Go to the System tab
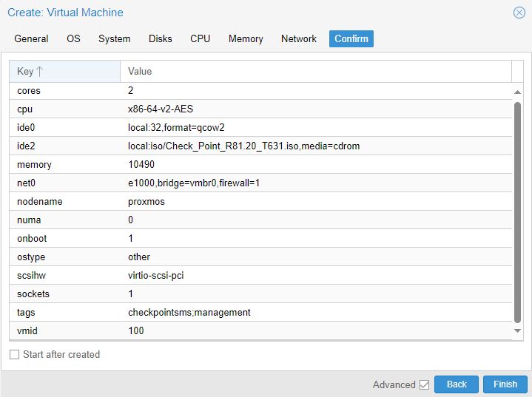This screenshot has width=532, height=397. (114, 39)
